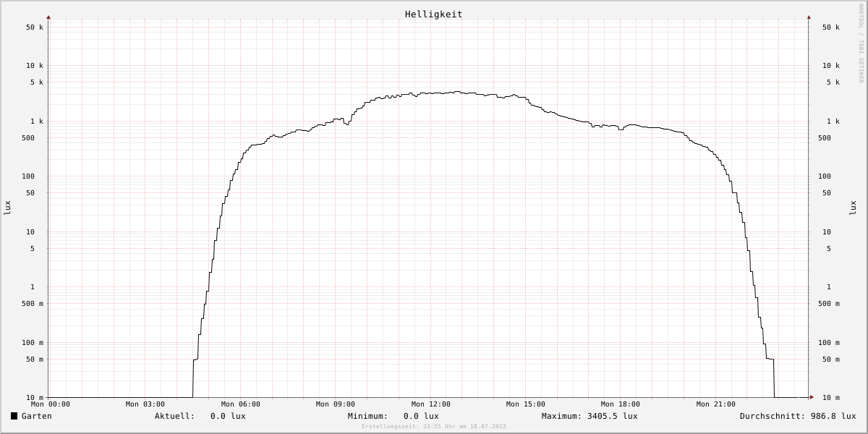Click the Mon 00:00 time axis label
The image size is (868, 434).
tap(51, 404)
